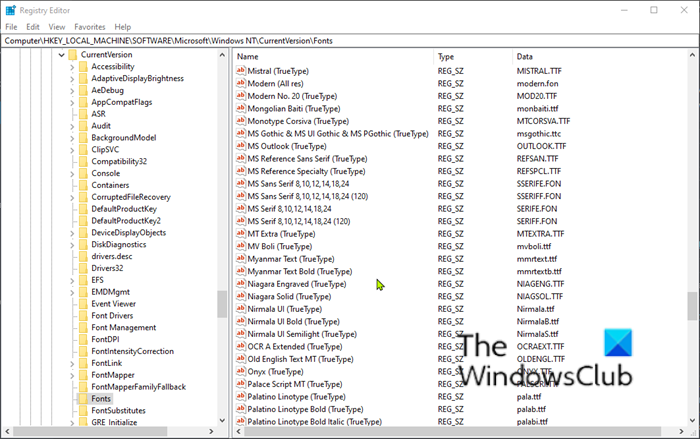
Task: Expand the Accessibility key
Action: [72, 67]
